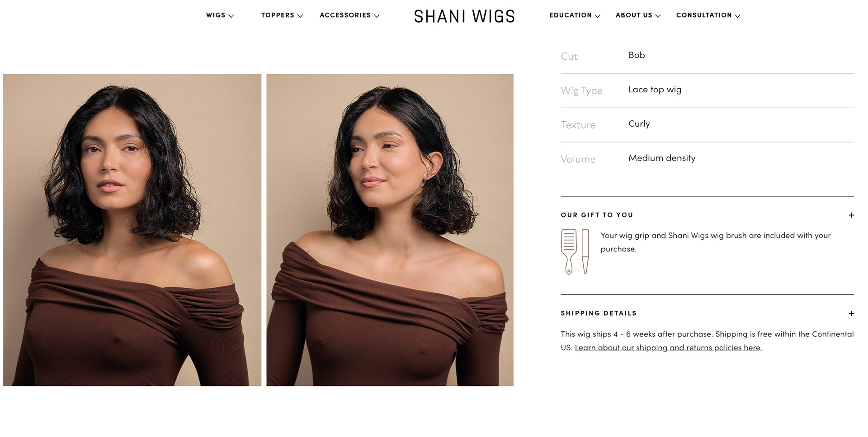Open the Accessories dropdown chevron
The height and width of the screenshot is (437, 868).
point(377,16)
